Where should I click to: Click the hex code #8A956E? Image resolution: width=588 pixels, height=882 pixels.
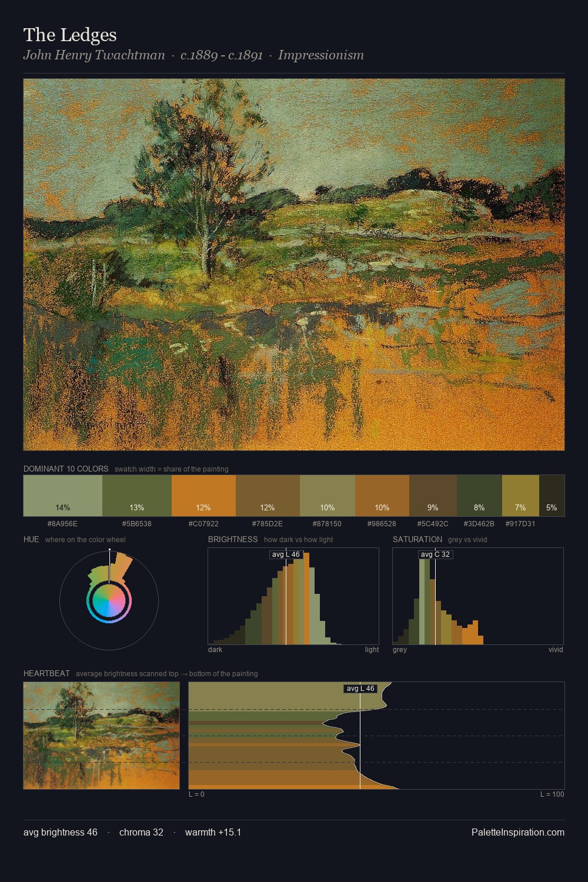click(62, 524)
